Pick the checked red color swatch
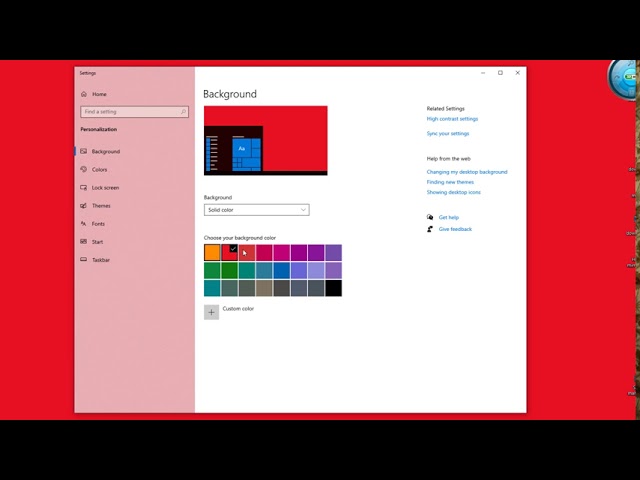The height and width of the screenshot is (480, 640). click(x=229, y=253)
